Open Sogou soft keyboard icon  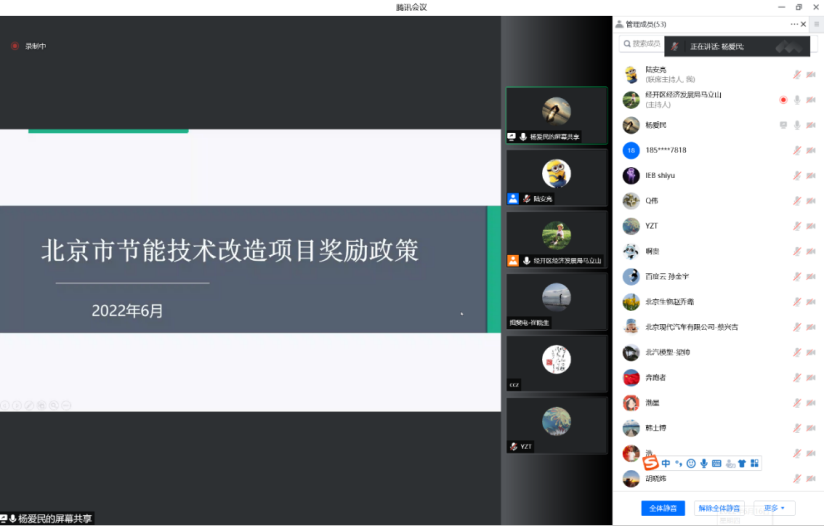tap(716, 463)
